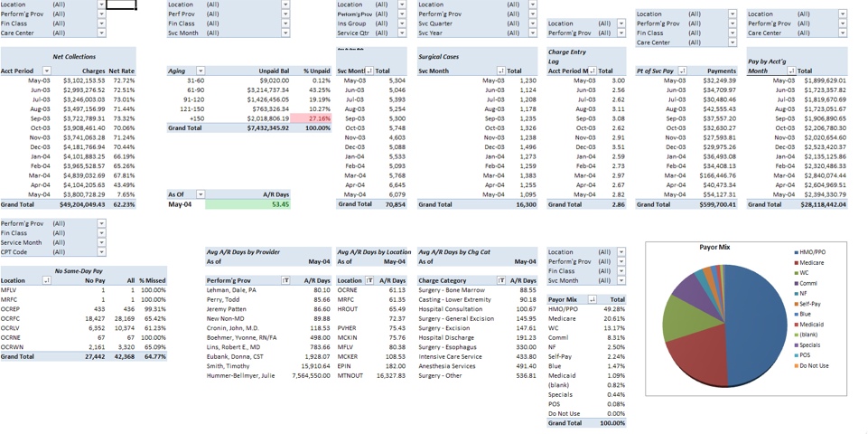Select Charge Entry Lag grand total 2.86
Viewport: 868px width, 434px height.
coord(619,204)
